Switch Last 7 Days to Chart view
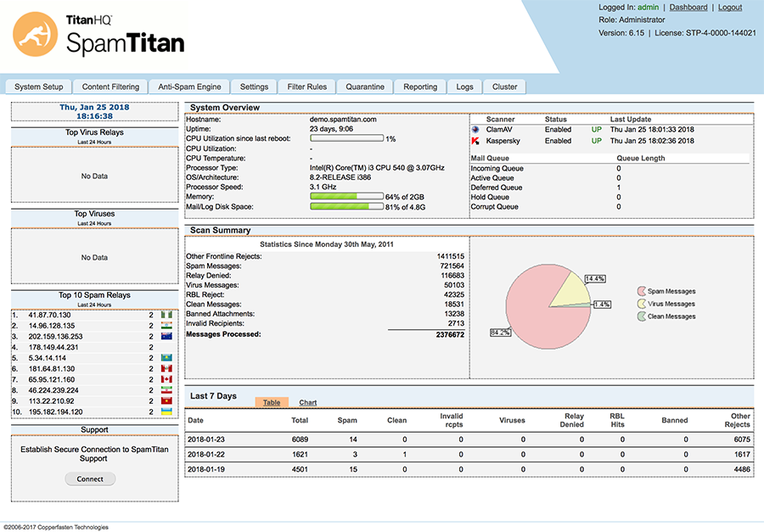Screen dimensions: 764x532 308,402
